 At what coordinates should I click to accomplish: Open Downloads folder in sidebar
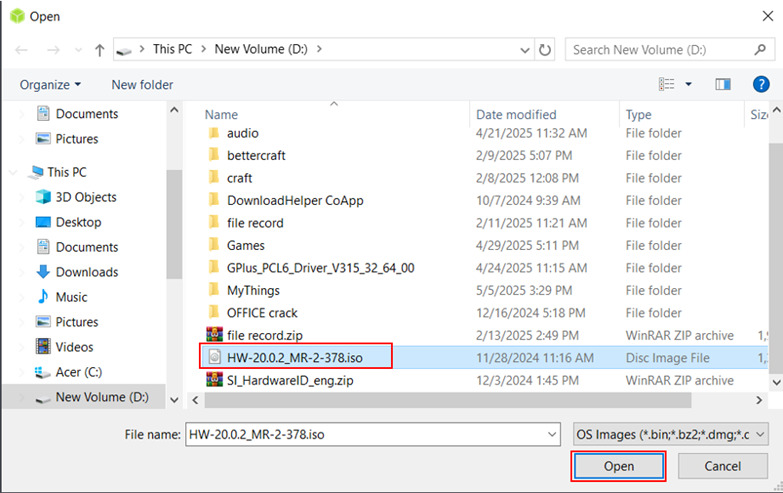[86, 272]
